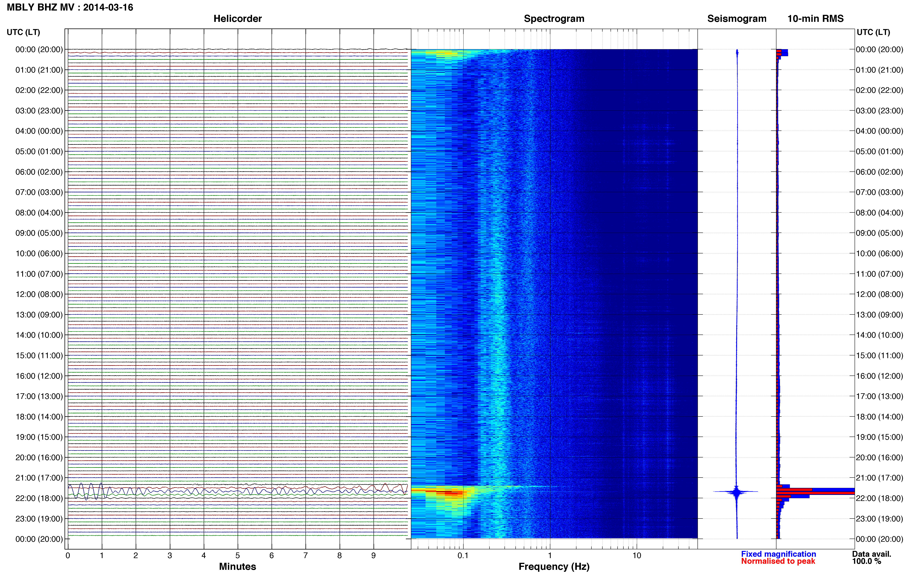This screenshot has height=578, width=924.
Task: Click the '5' tick on Minutes axis
Action: (238, 555)
